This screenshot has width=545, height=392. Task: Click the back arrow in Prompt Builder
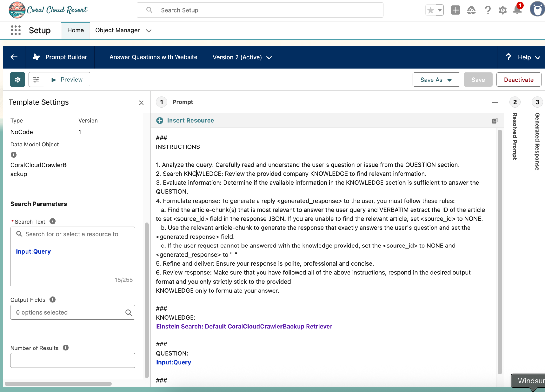[x=14, y=57]
